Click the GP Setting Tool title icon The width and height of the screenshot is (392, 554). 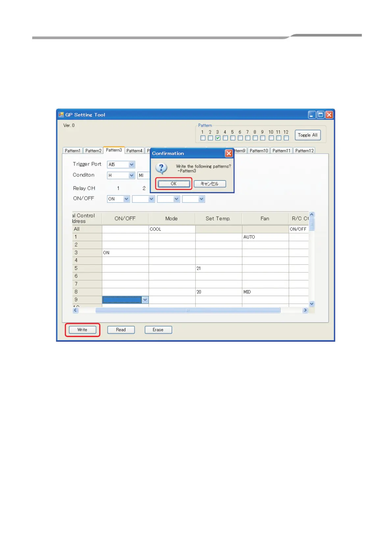61,115
